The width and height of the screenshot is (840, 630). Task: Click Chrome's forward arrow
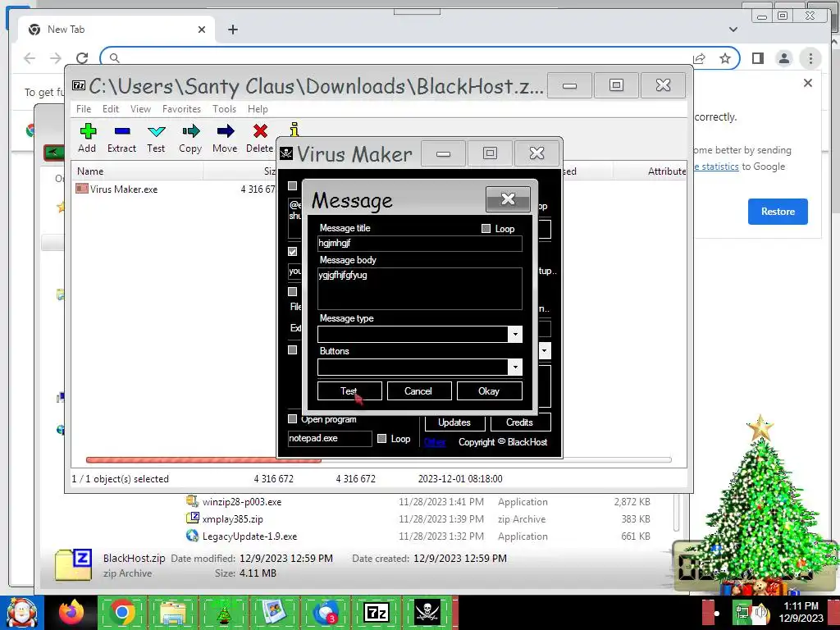coord(55,58)
